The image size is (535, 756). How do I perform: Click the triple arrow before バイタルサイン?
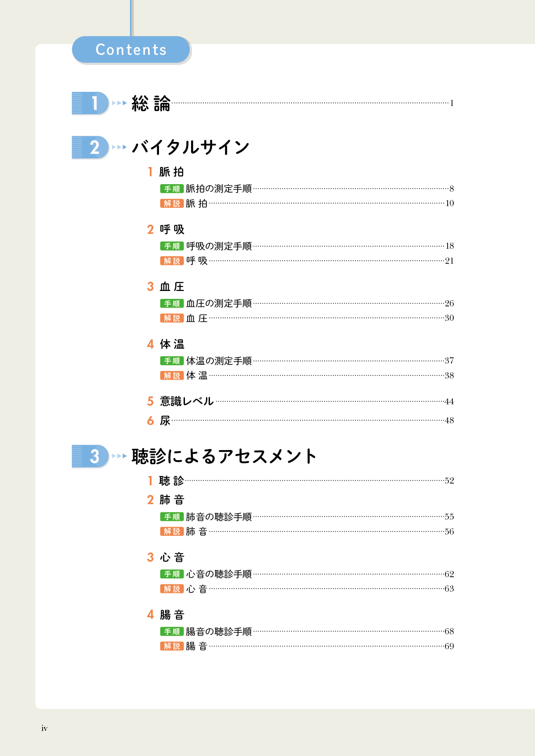pos(119,147)
